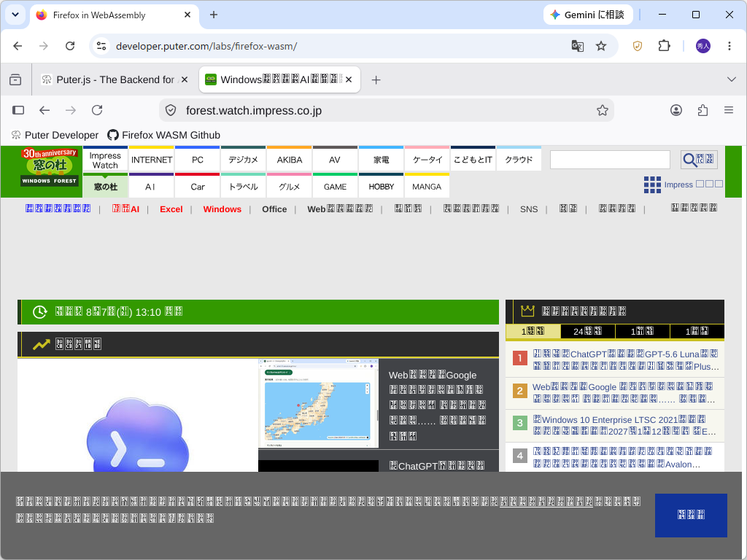This screenshot has height=560, width=747.
Task: Reload the outer Chrome page
Action: [x=70, y=46]
